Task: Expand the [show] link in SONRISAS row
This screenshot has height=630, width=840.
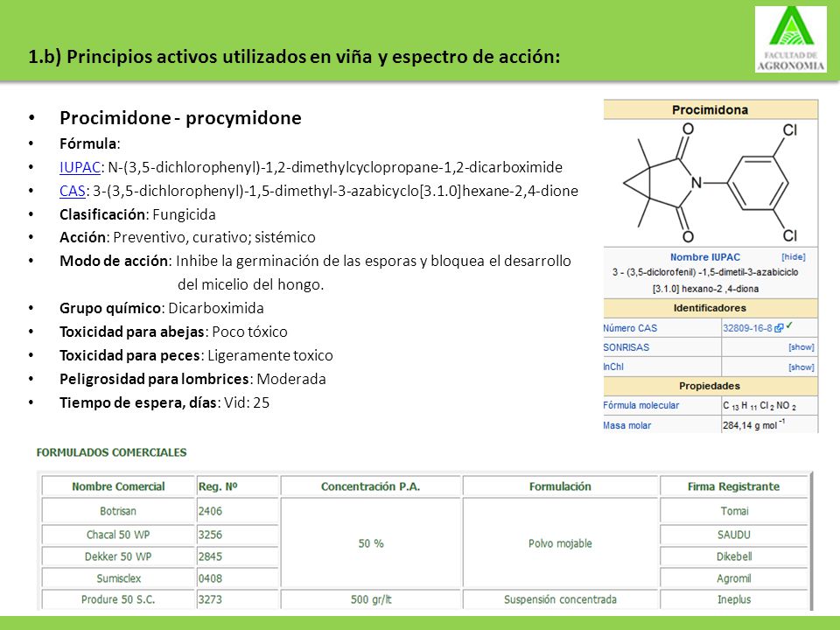Action: point(801,347)
